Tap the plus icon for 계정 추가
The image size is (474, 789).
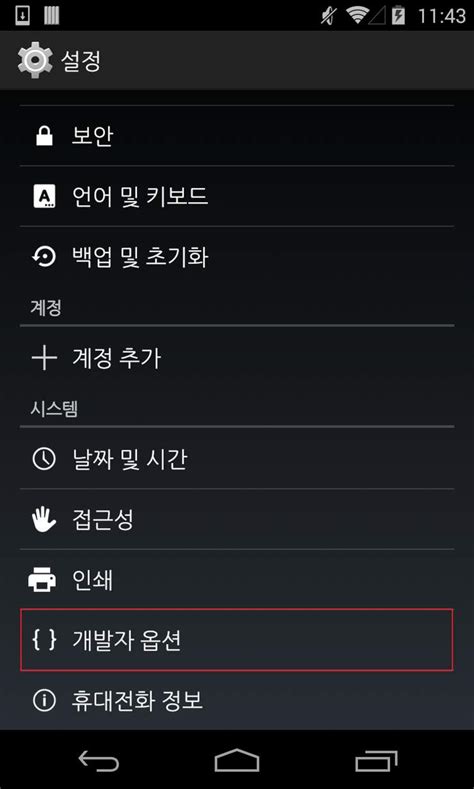44,358
